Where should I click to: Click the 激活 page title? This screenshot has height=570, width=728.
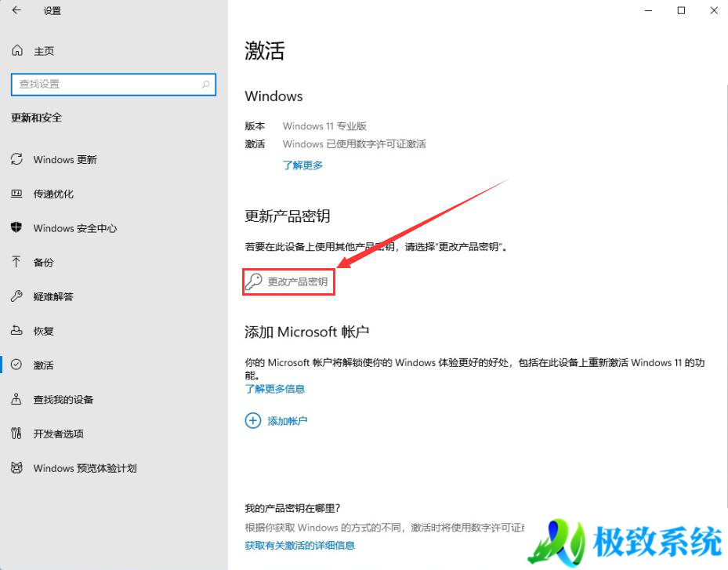265,50
